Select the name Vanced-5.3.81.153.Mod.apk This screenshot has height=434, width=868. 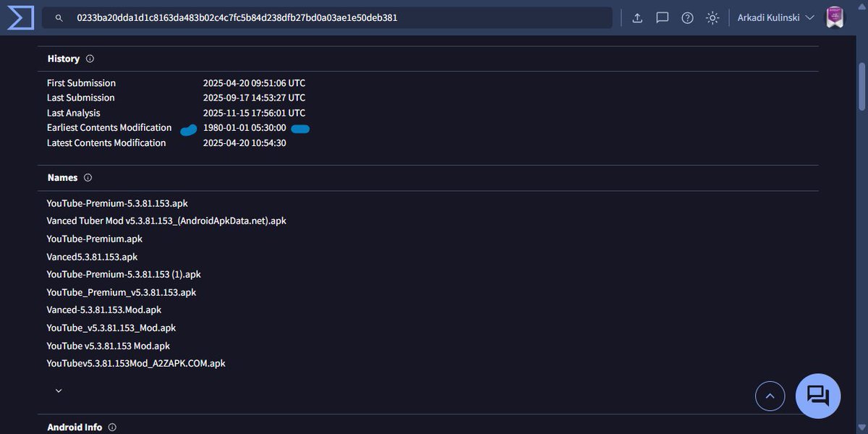coord(104,310)
